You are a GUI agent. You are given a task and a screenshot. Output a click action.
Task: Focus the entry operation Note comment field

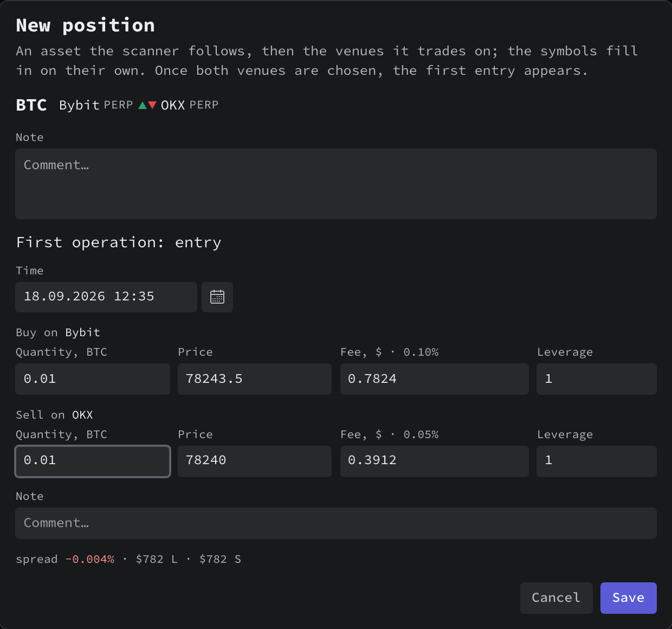pyautogui.click(x=336, y=523)
